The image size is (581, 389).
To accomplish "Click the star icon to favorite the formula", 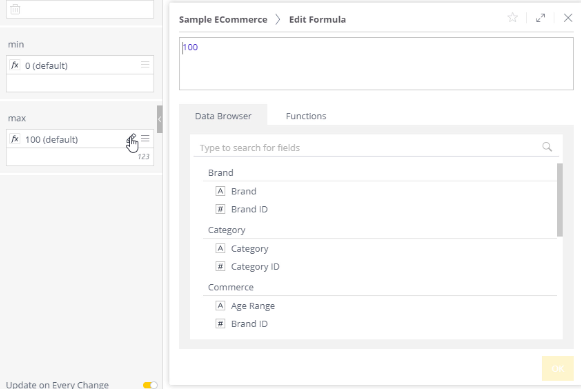I will click(x=512, y=17).
